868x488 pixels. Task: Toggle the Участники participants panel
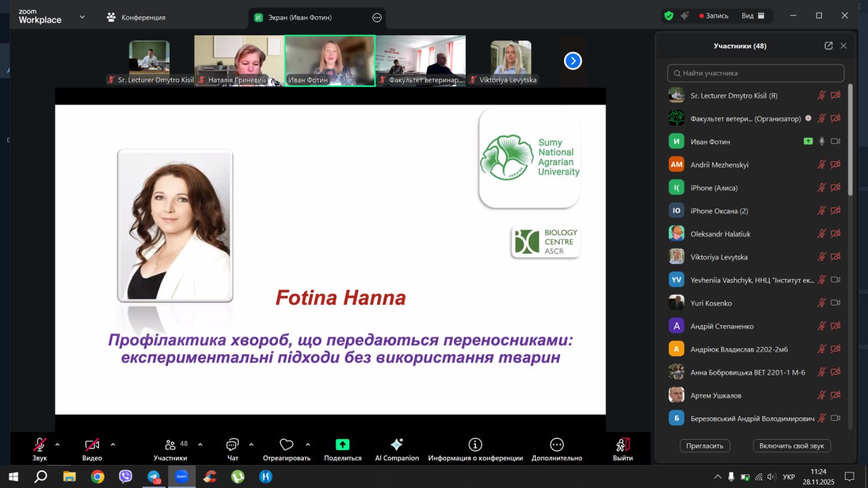coord(170,445)
